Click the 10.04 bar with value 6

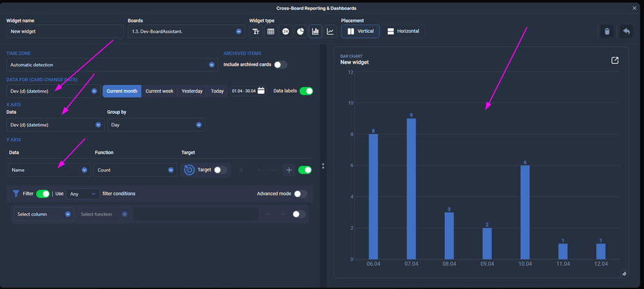click(525, 212)
